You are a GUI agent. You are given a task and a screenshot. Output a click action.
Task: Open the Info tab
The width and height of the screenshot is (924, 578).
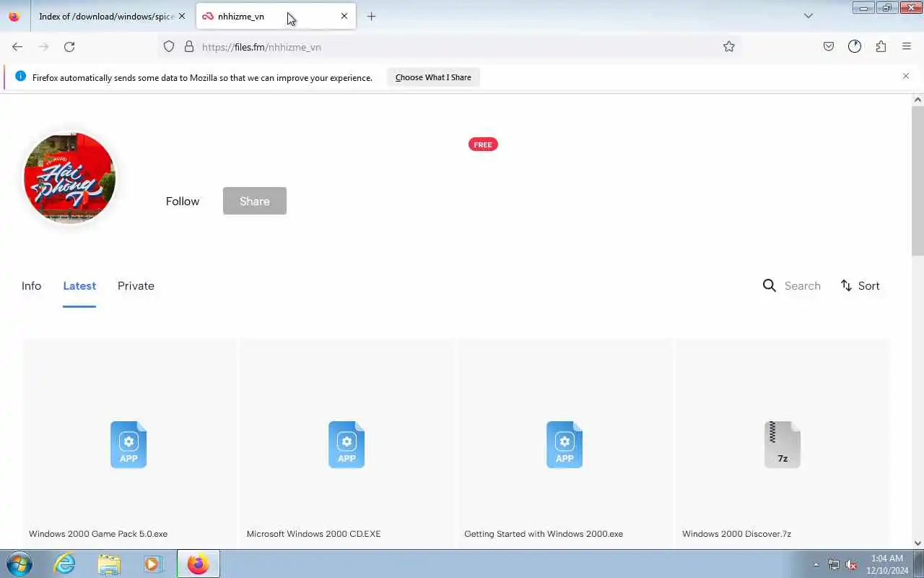[x=31, y=286]
